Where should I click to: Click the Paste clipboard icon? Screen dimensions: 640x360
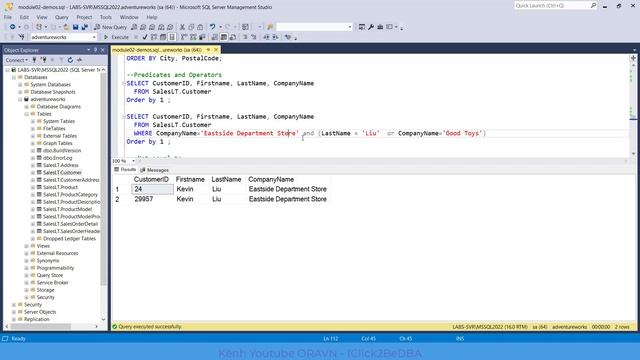[200, 27]
